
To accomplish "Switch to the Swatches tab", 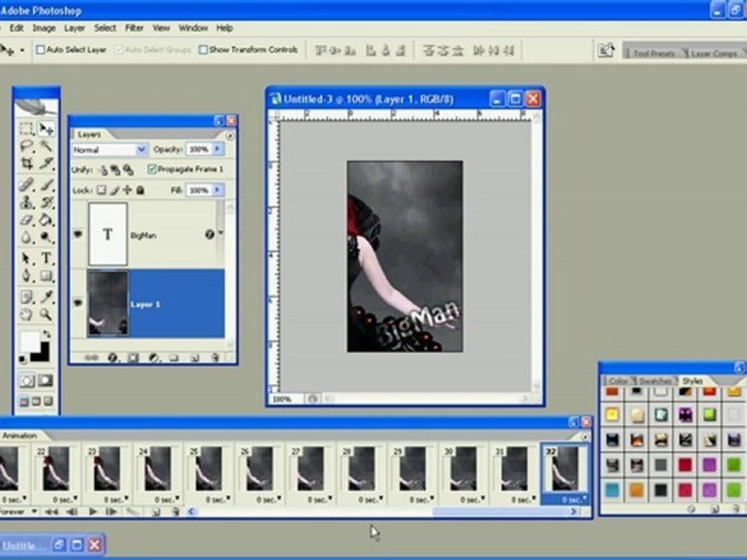I will tap(654, 381).
